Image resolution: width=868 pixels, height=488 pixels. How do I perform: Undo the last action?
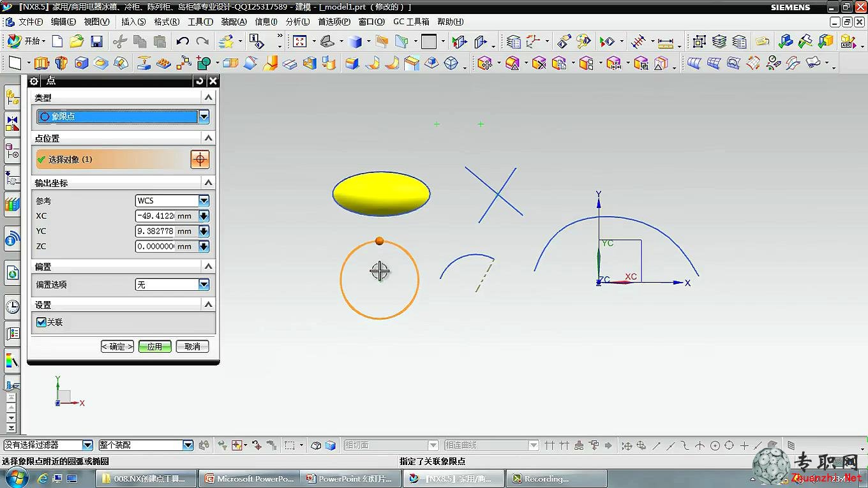pyautogui.click(x=183, y=41)
